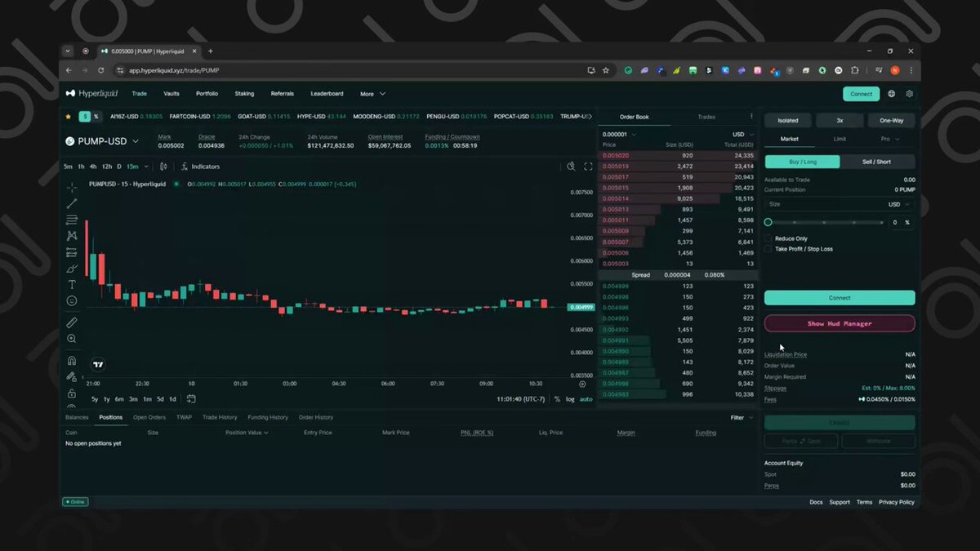980x551 pixels.
Task: Click the chart fullscreen icon
Action: (x=588, y=167)
